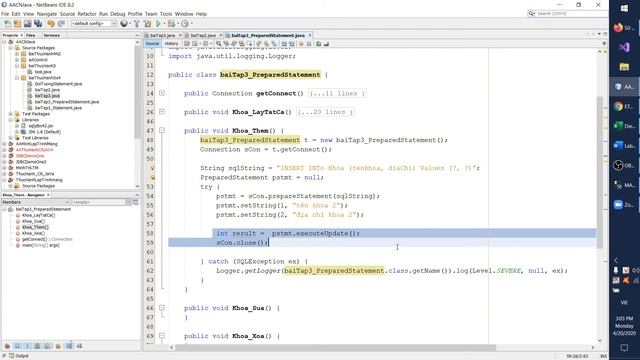Switch to the Services panel tab
640x360 pixels.
[52, 36]
